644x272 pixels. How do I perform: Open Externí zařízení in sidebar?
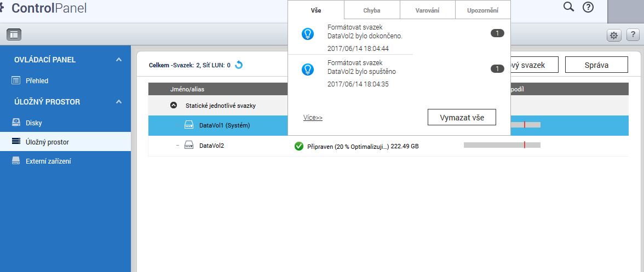[x=48, y=161]
